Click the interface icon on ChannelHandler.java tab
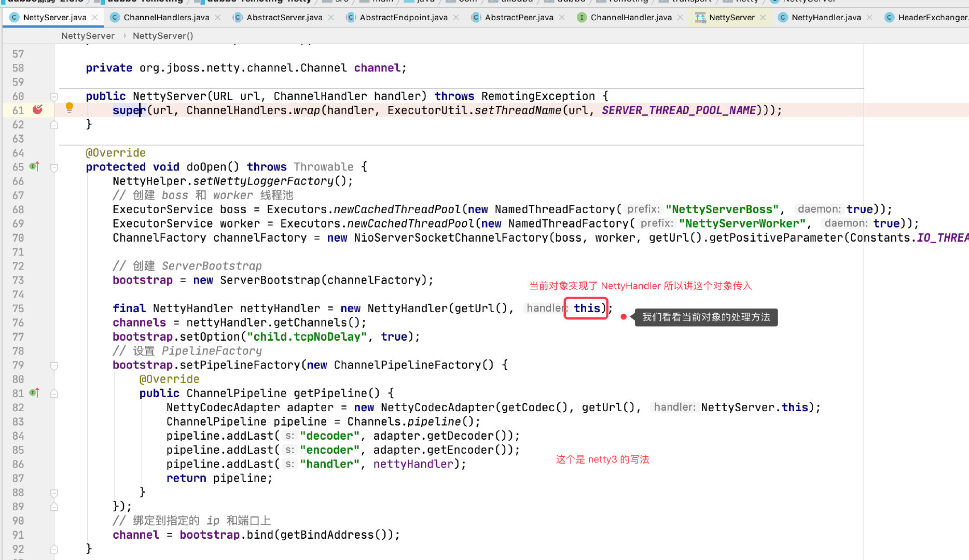The height and width of the screenshot is (560, 969). (x=582, y=17)
